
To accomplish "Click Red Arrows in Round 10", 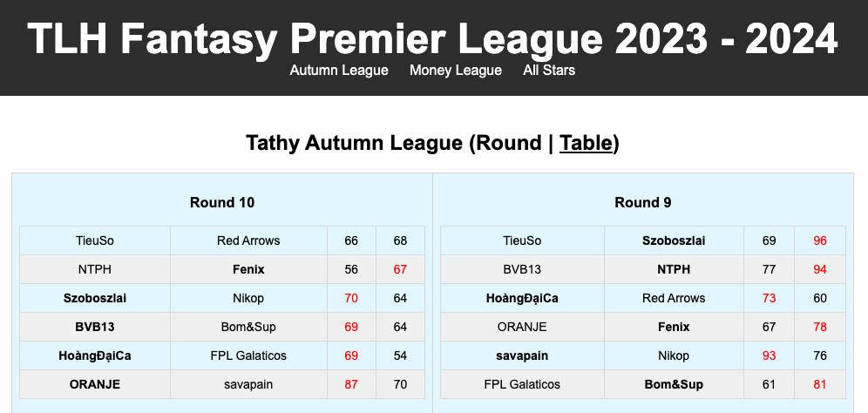I will (x=248, y=240).
